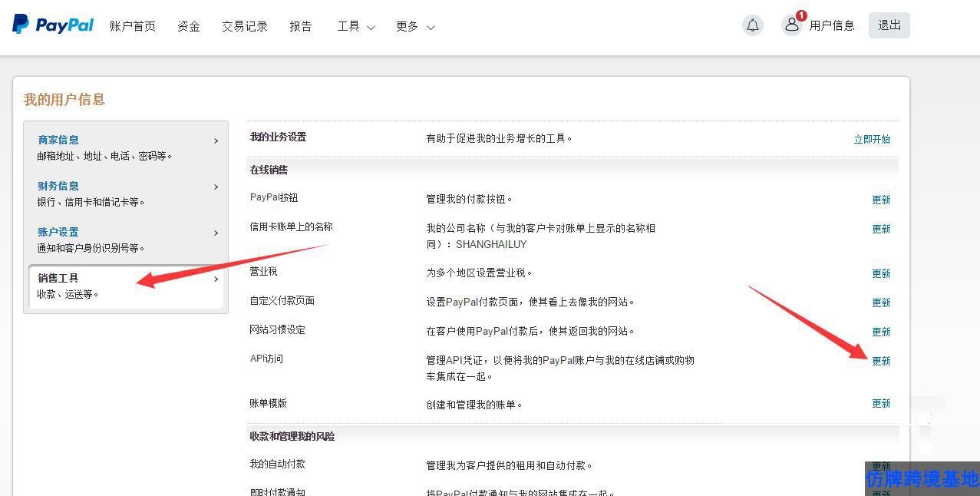Click the 退出 logout button
Viewport: 980px width, 496px height.
click(889, 25)
